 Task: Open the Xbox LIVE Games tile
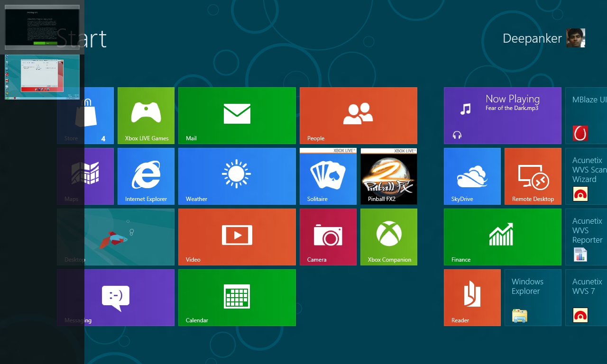(x=146, y=116)
